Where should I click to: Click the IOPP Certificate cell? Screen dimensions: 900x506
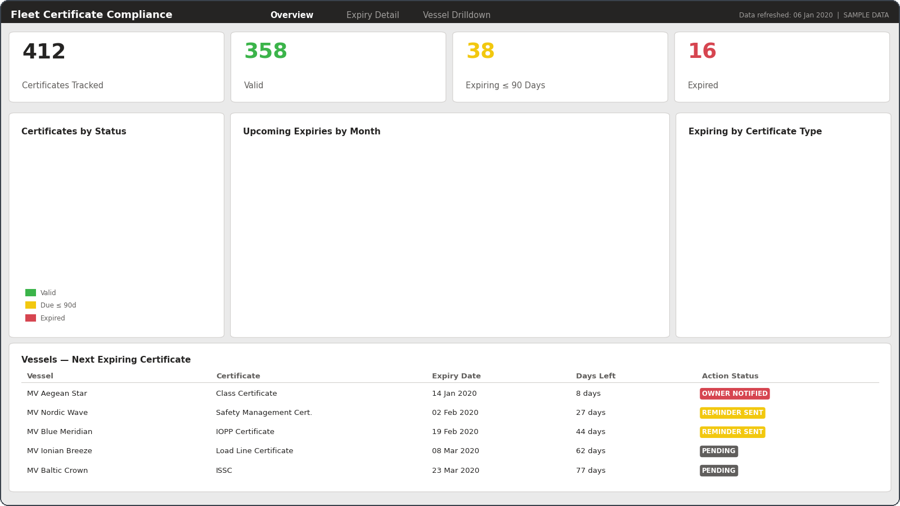pyautogui.click(x=245, y=431)
